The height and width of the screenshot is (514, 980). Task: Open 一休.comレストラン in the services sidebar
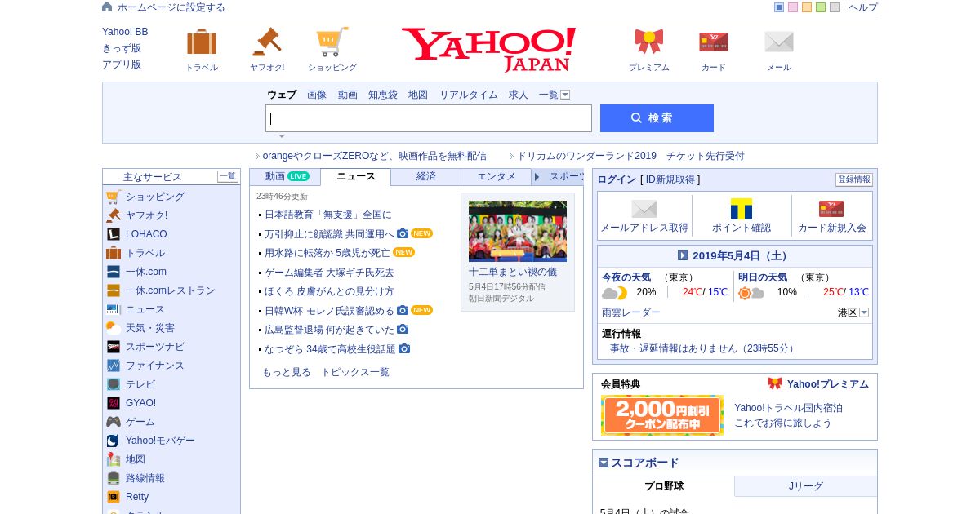click(x=171, y=290)
